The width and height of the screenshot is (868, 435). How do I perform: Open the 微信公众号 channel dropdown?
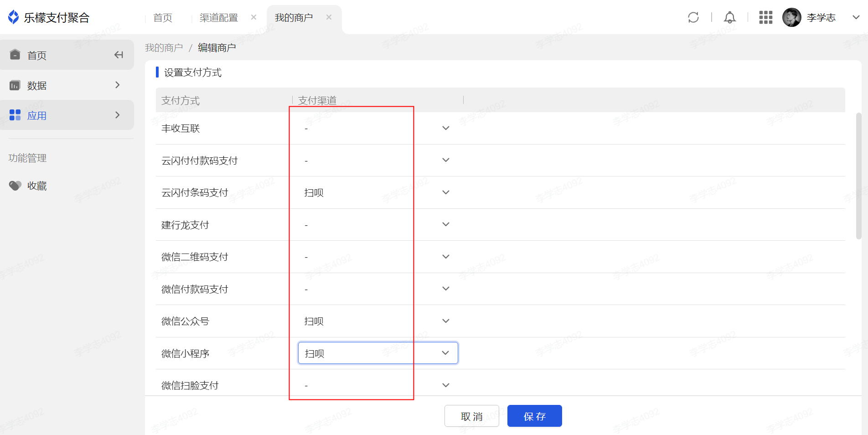coord(378,321)
